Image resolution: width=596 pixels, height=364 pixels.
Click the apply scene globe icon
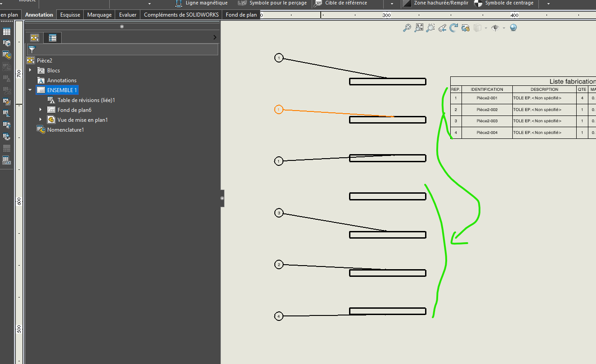point(513,28)
